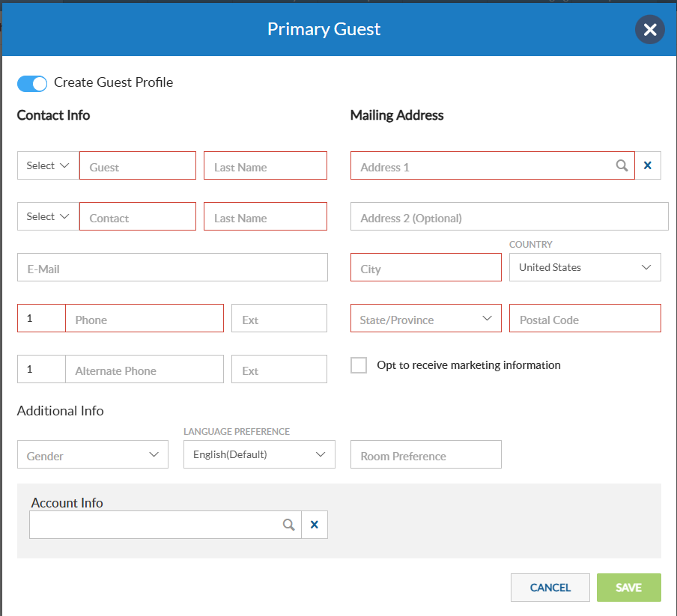Open Language Preference dropdown
Screen dimensions: 677x616
click(x=259, y=454)
